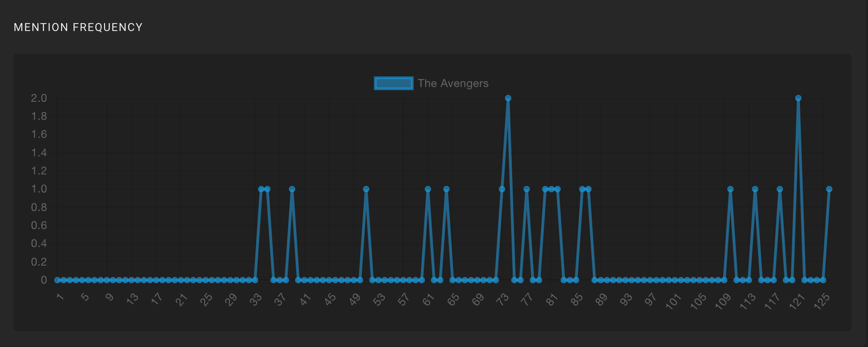Select the 2.0 peak point just right of label 73
The image size is (868, 347).
point(508,98)
